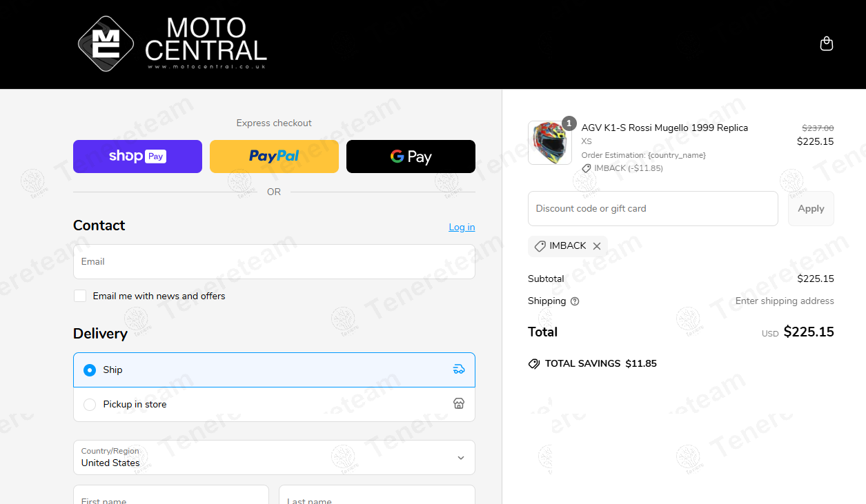Click the IMBACK discount tag icon
The image size is (866, 504).
click(540, 246)
